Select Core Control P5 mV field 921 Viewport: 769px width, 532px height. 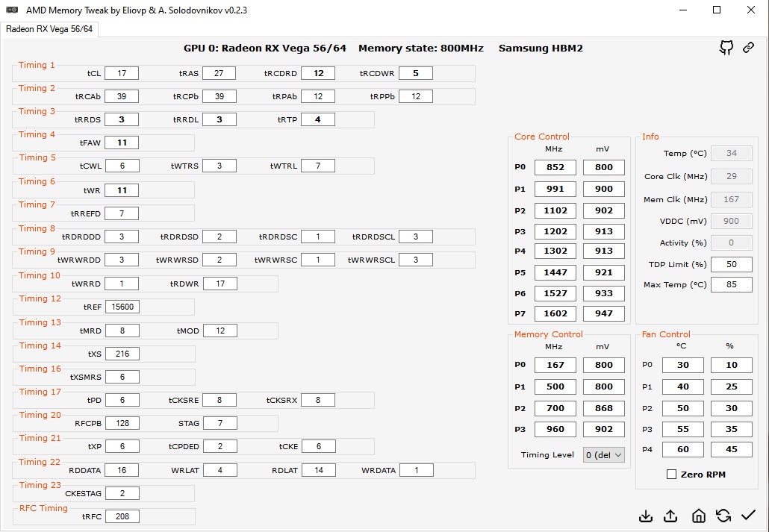[x=604, y=272]
